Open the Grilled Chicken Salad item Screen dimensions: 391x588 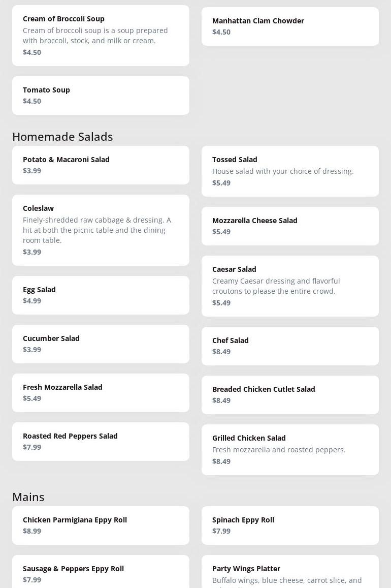click(290, 450)
